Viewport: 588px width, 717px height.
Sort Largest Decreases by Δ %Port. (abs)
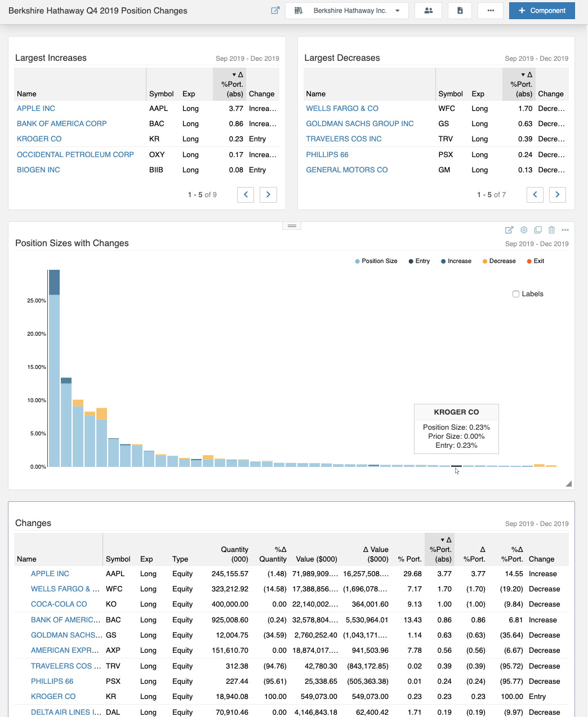pyautogui.click(x=519, y=84)
